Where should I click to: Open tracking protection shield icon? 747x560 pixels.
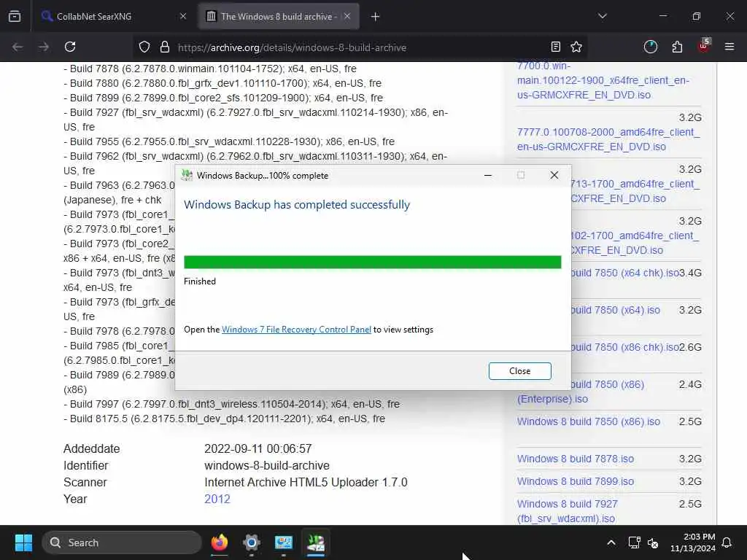[144, 47]
